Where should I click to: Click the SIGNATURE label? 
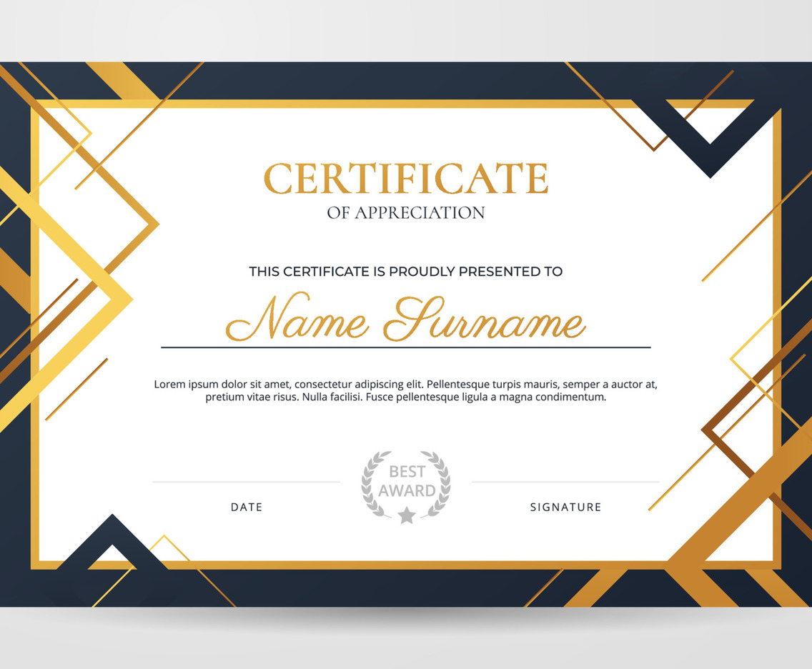pos(565,507)
